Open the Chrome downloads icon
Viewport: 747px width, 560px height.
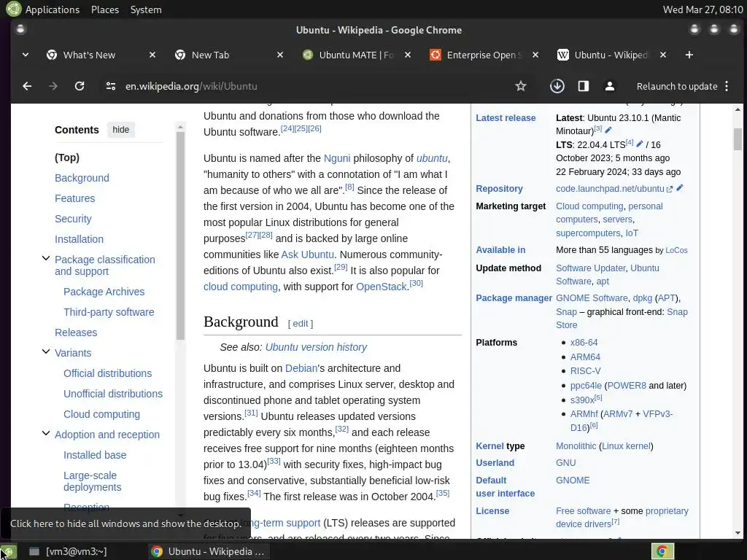(x=557, y=86)
